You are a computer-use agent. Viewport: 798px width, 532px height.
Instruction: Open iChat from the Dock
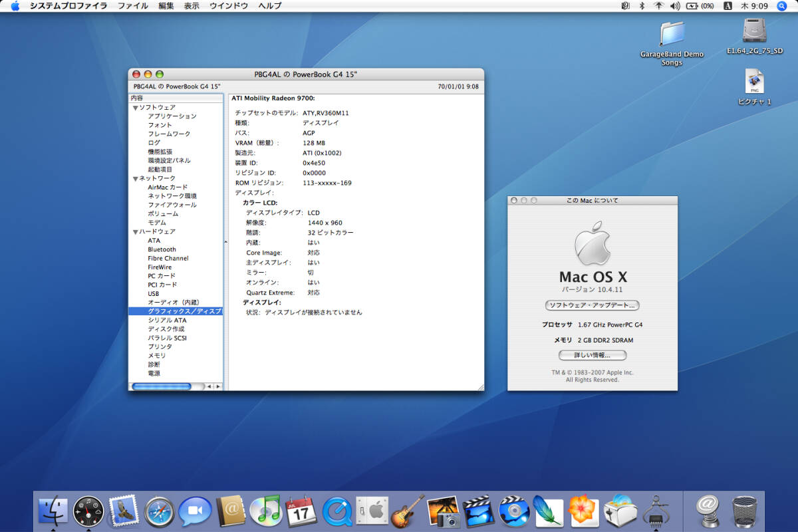(195, 512)
